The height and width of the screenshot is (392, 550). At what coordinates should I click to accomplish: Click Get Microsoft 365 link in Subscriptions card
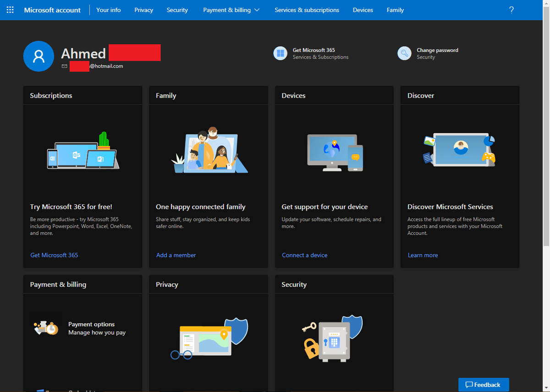point(54,255)
